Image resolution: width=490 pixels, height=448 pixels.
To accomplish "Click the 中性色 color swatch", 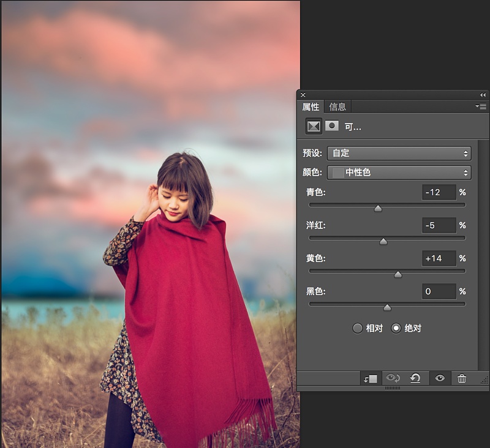I will (x=338, y=173).
